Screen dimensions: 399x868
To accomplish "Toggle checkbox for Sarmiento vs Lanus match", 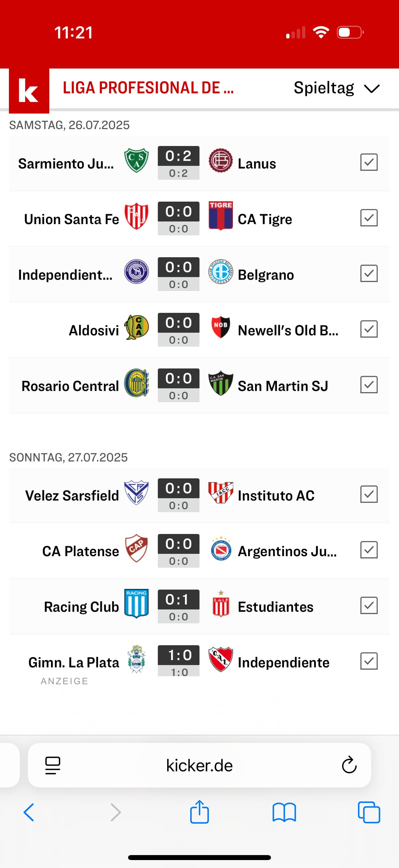I will 369,163.
